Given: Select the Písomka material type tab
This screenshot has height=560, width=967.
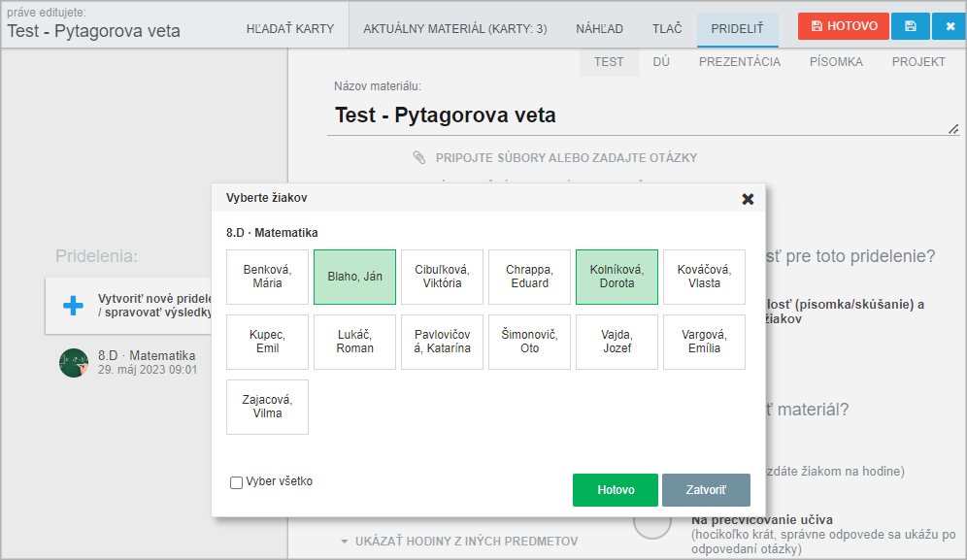Looking at the screenshot, I should click(835, 62).
